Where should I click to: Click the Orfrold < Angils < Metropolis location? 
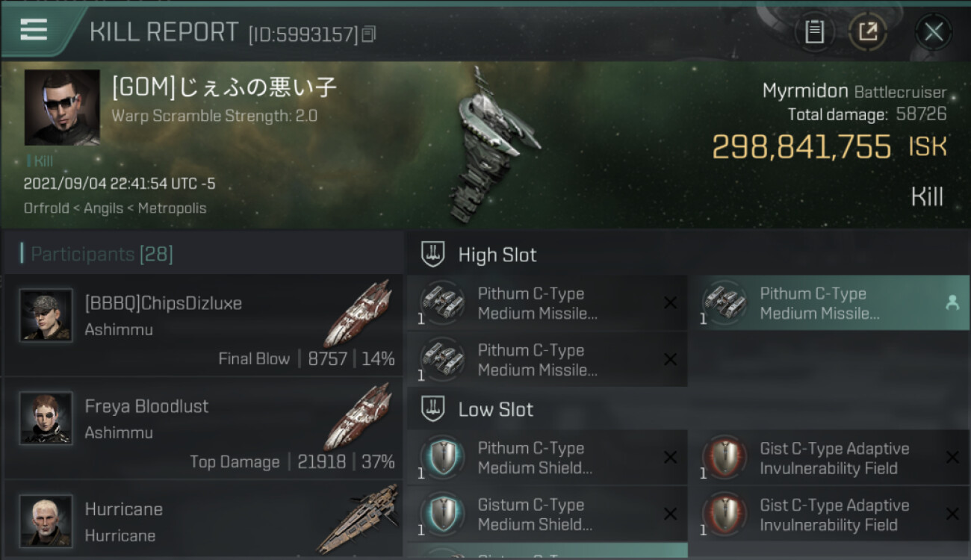click(x=115, y=208)
